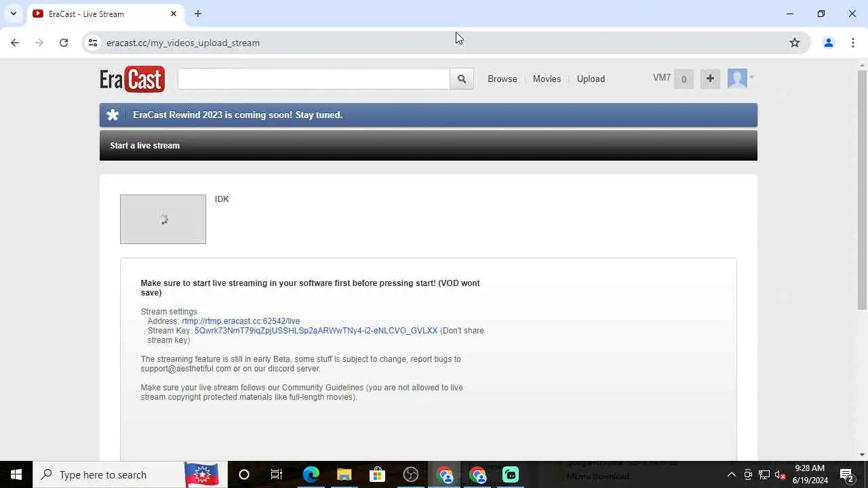Click the VM7 username
The width and height of the screenshot is (868, 488).
pos(662,78)
